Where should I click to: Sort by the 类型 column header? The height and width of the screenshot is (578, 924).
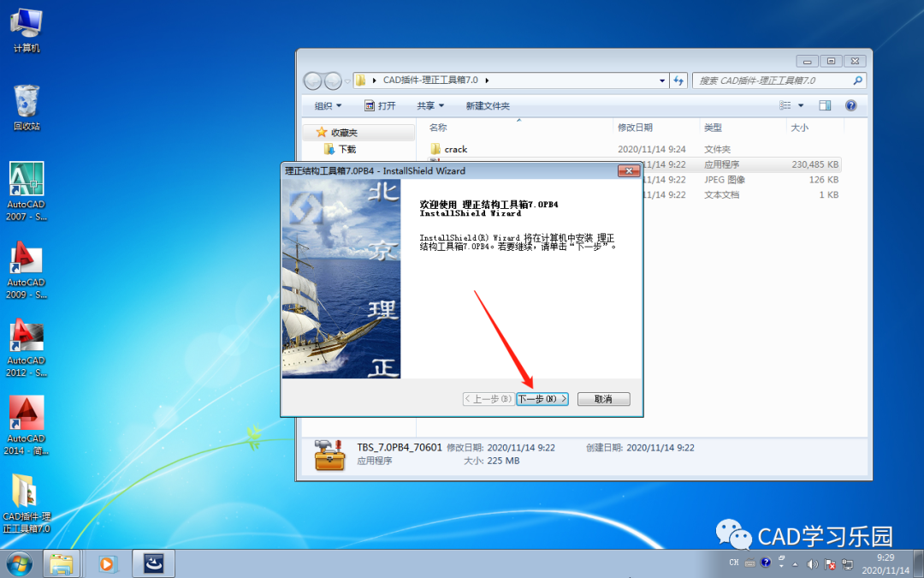pyautogui.click(x=713, y=128)
